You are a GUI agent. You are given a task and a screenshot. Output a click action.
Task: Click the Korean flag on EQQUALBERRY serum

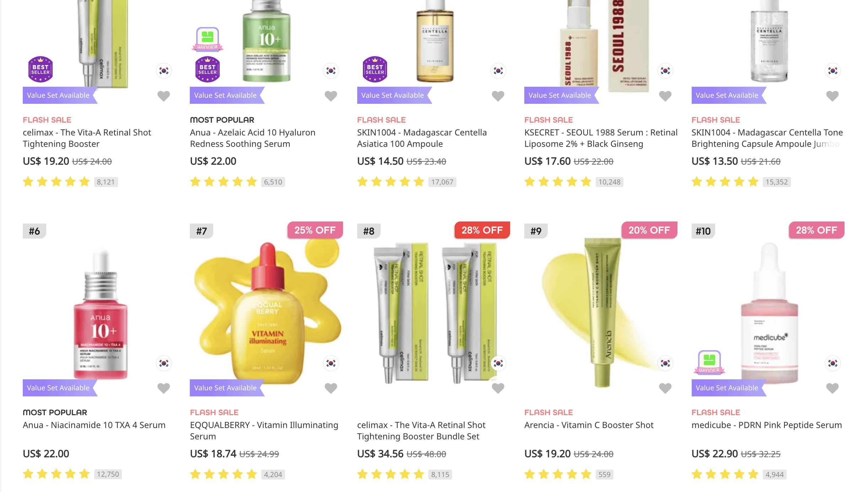pyautogui.click(x=331, y=363)
